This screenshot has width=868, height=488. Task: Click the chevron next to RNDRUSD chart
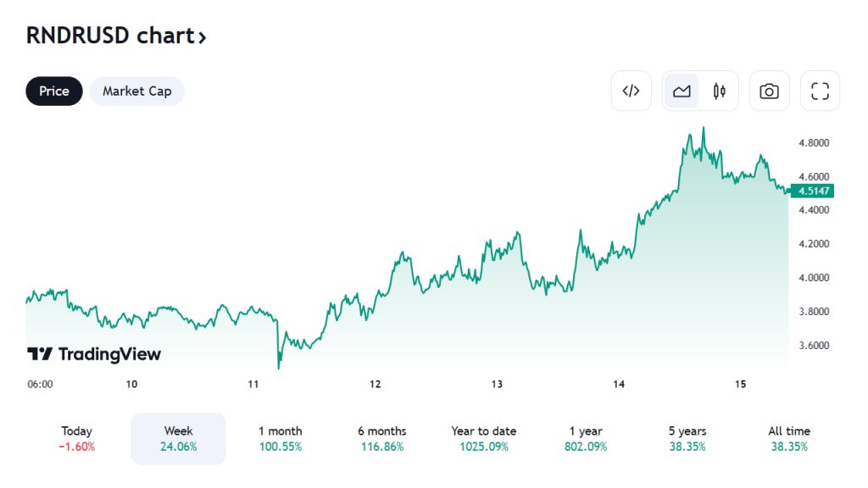202,36
